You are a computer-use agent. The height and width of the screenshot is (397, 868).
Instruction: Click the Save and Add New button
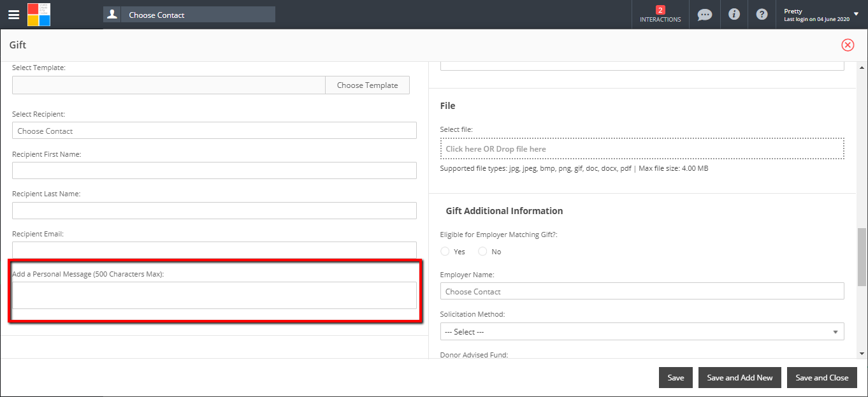(x=740, y=377)
